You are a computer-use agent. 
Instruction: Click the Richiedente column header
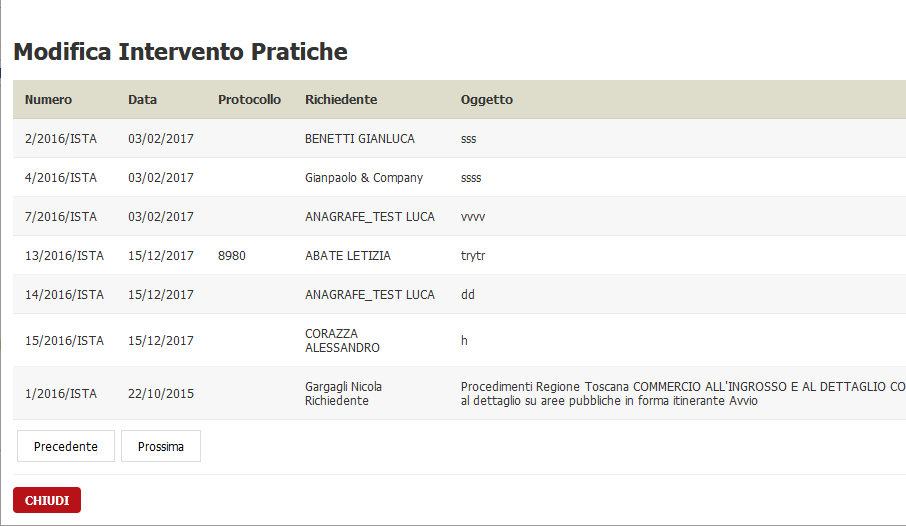[x=341, y=100]
